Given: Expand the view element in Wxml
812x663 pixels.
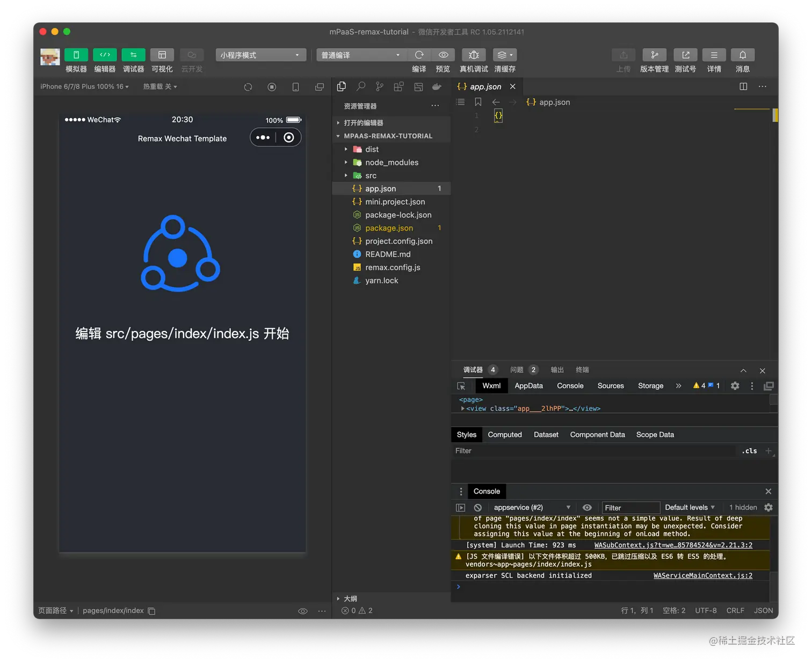Looking at the screenshot, I should pos(463,409).
